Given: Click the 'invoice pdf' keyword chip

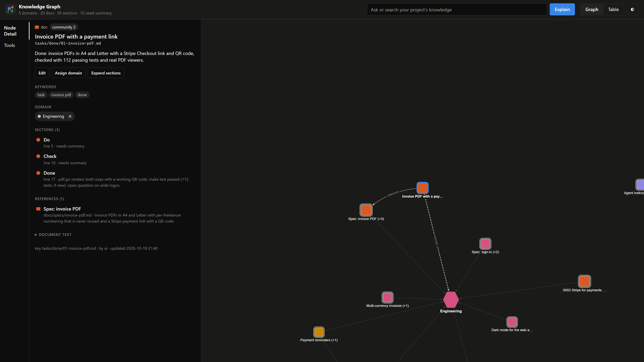Looking at the screenshot, I should 61,95.
